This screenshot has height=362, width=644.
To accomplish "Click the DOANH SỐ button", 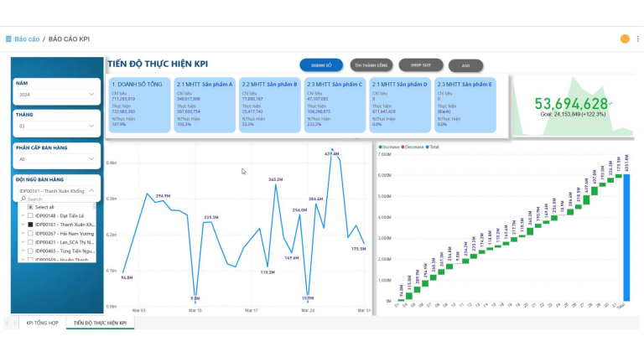I will click(321, 65).
